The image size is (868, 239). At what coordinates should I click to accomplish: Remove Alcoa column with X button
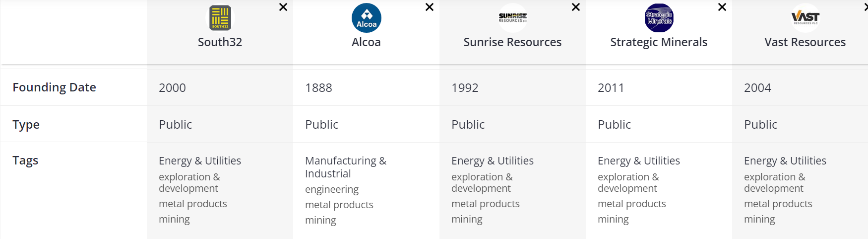tap(430, 7)
